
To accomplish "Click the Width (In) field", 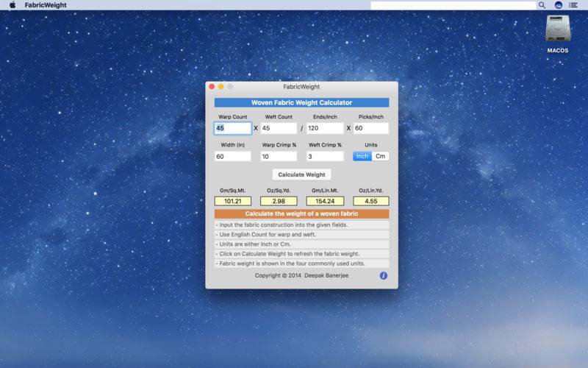I will click(232, 156).
